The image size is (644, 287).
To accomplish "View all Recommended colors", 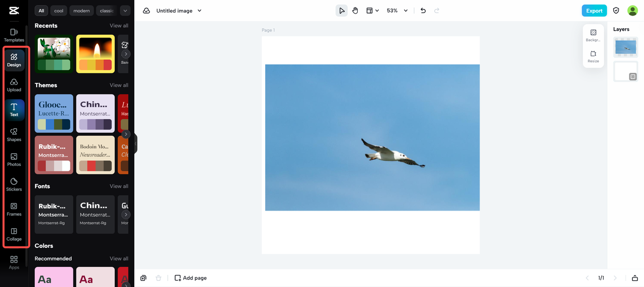I will (x=119, y=259).
